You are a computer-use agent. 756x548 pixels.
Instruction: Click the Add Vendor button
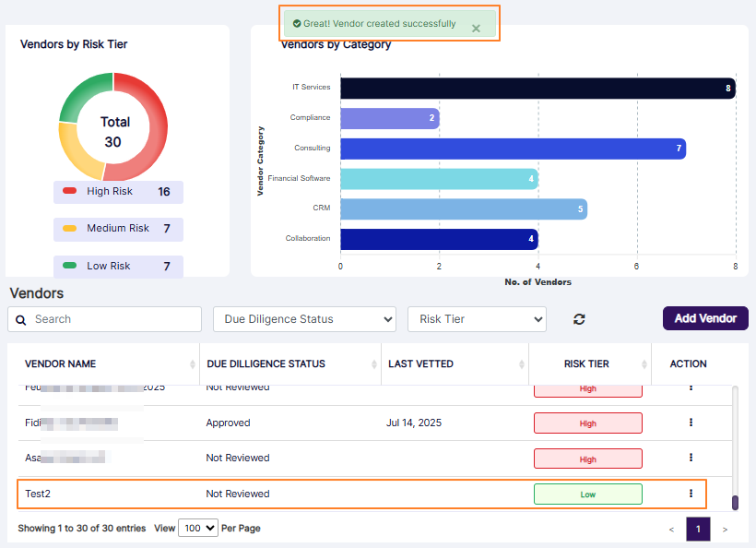click(704, 317)
